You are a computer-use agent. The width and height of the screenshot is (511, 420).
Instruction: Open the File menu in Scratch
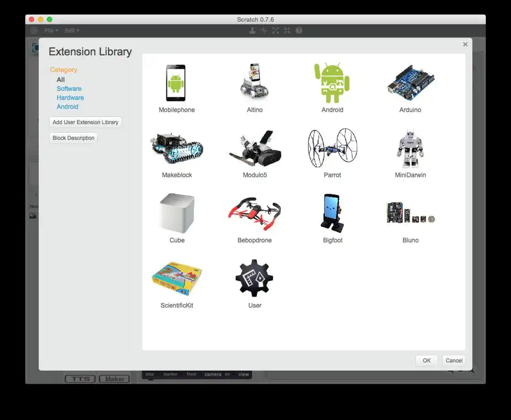[51, 30]
